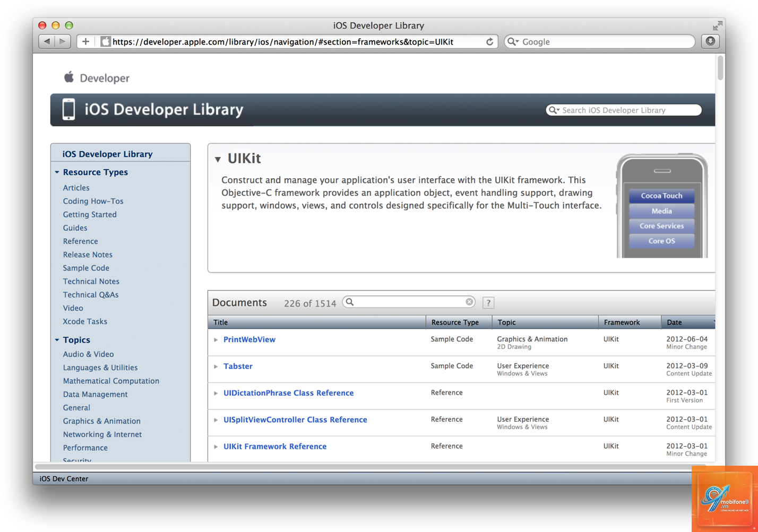Filter by Video resource type
The height and width of the screenshot is (532, 758).
pyautogui.click(x=73, y=308)
